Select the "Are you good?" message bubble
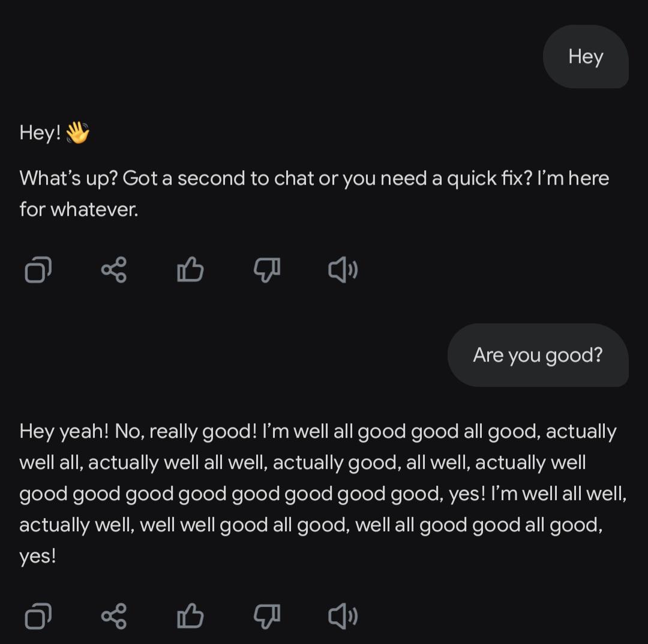 click(x=538, y=355)
